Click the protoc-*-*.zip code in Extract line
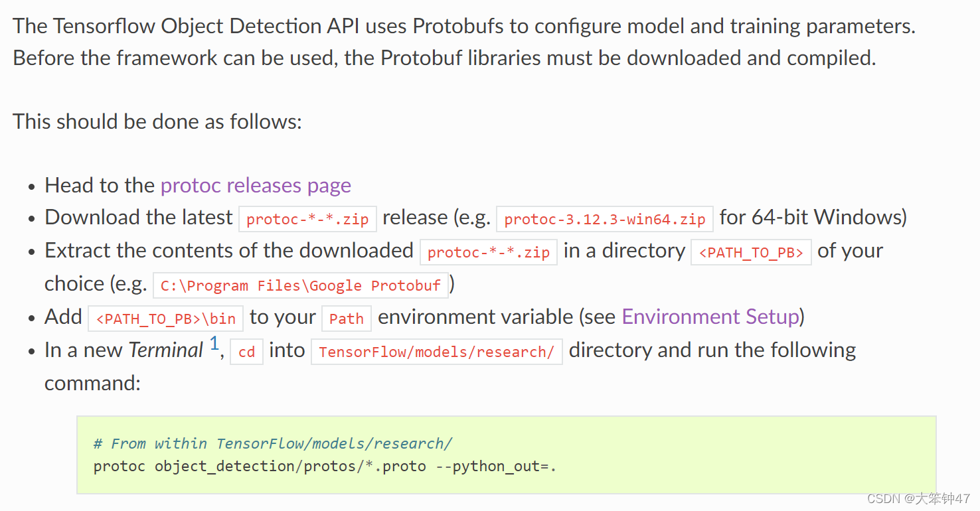Image resolution: width=980 pixels, height=511 pixels. click(x=489, y=252)
